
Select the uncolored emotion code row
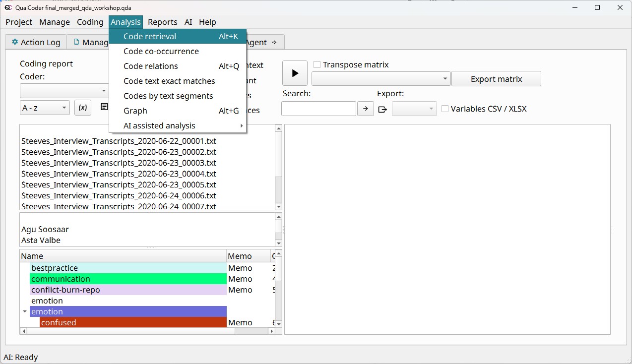(128, 301)
